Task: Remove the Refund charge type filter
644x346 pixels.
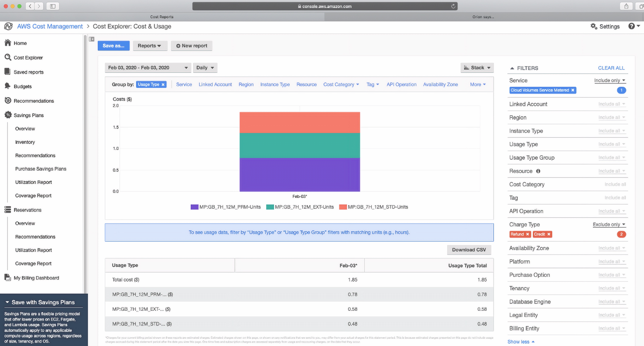Action: point(528,234)
